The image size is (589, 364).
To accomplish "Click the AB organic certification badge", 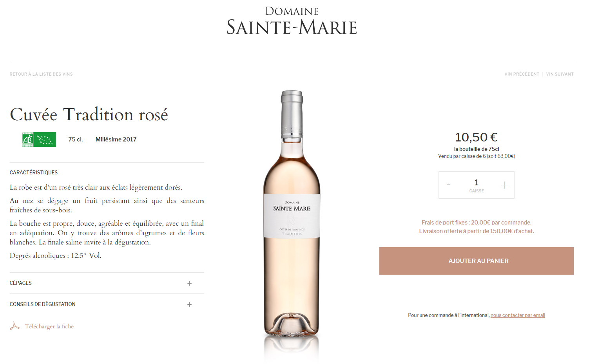I will (27, 139).
